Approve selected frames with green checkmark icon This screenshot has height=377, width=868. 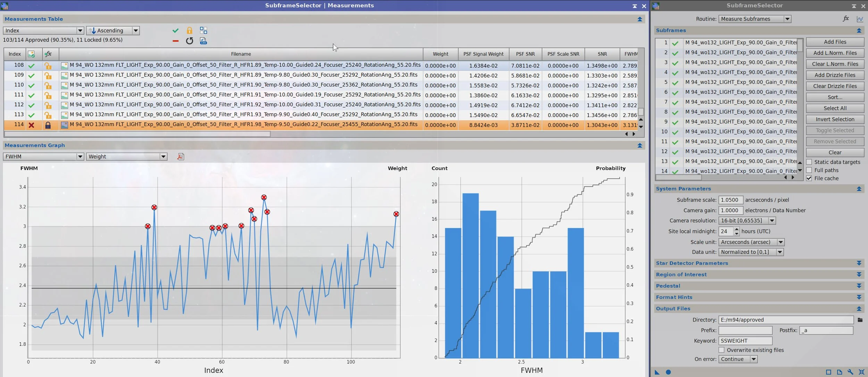[175, 31]
